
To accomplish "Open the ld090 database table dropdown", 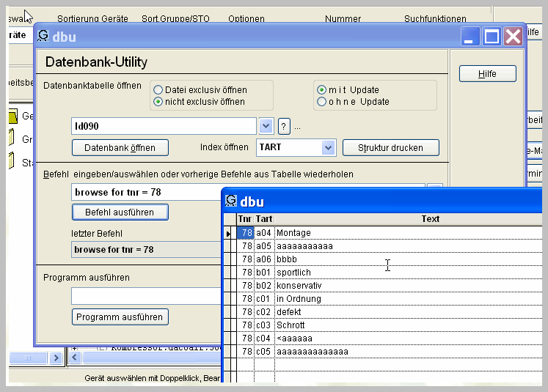I will click(x=266, y=126).
